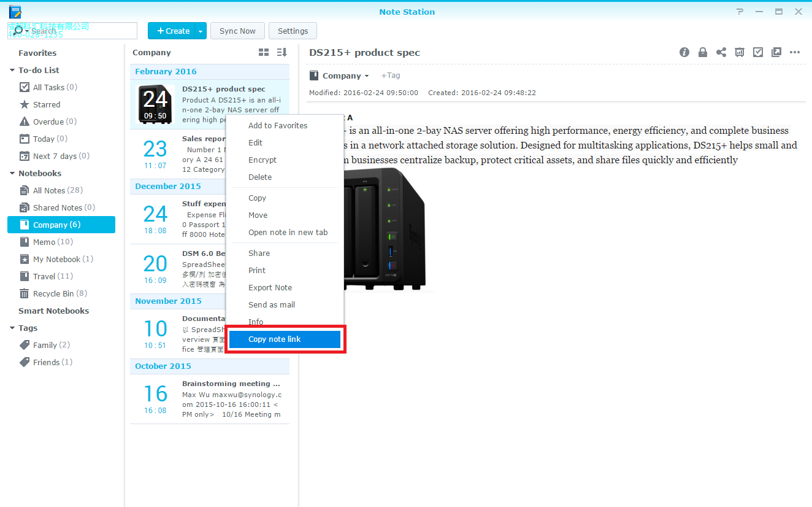This screenshot has width=812, height=507.
Task: Open the note info icon in header
Action: (x=684, y=52)
